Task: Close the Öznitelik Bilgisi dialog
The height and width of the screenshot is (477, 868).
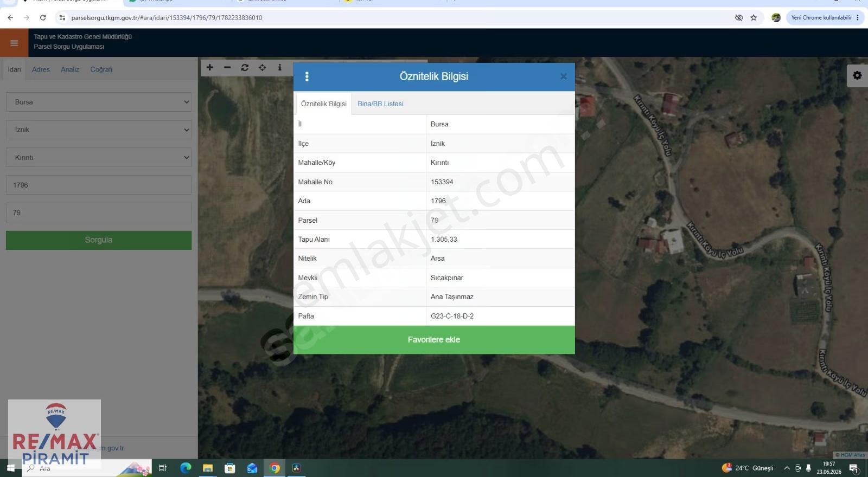Action: click(563, 76)
